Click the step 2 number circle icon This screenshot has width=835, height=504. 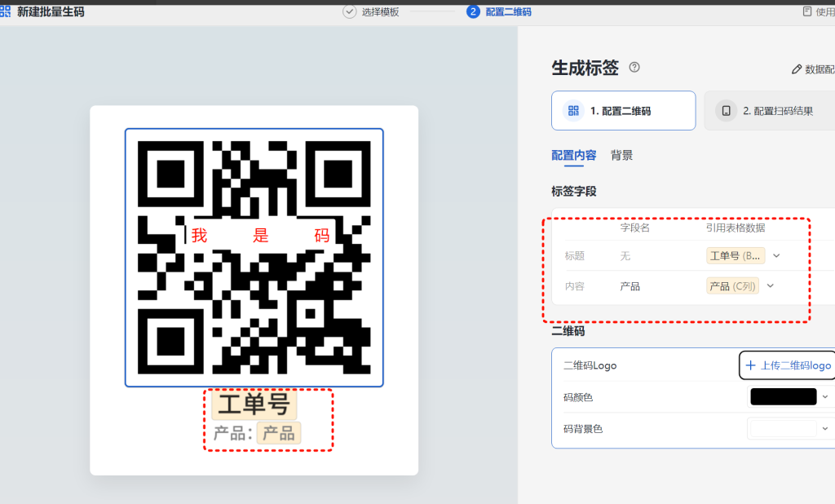click(x=473, y=11)
